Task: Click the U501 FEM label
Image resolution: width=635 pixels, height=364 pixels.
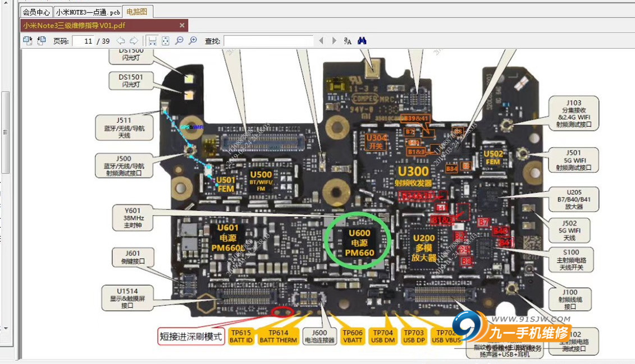Action: (226, 185)
